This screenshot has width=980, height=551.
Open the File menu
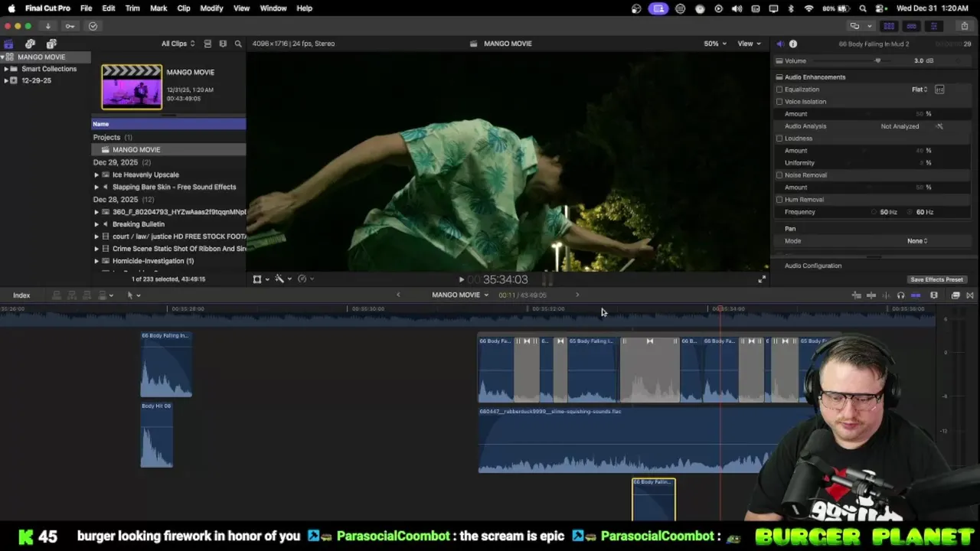coord(87,8)
